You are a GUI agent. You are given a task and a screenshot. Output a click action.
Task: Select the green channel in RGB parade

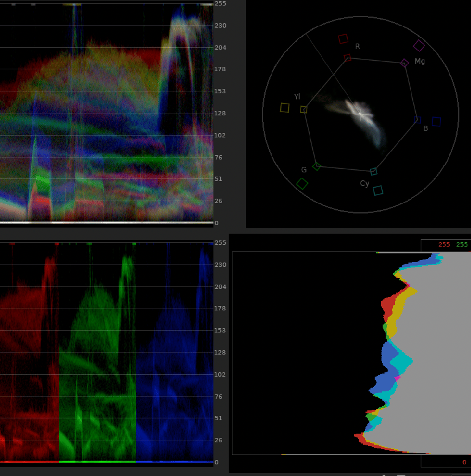[x=98, y=352]
